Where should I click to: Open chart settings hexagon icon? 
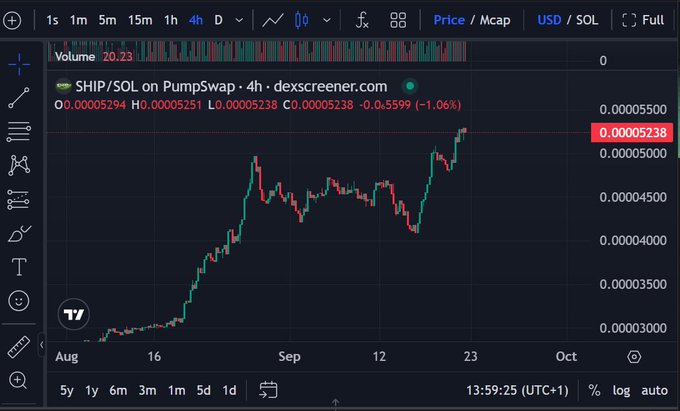[634, 357]
